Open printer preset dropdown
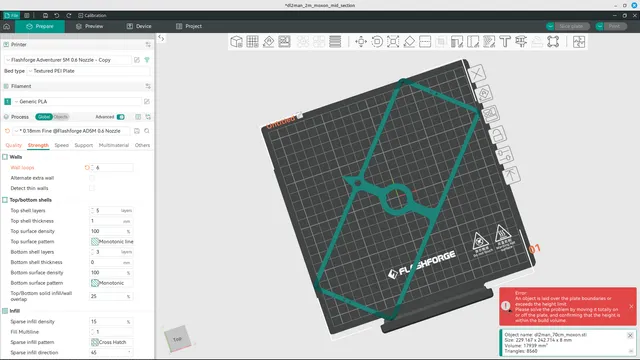 68,60
